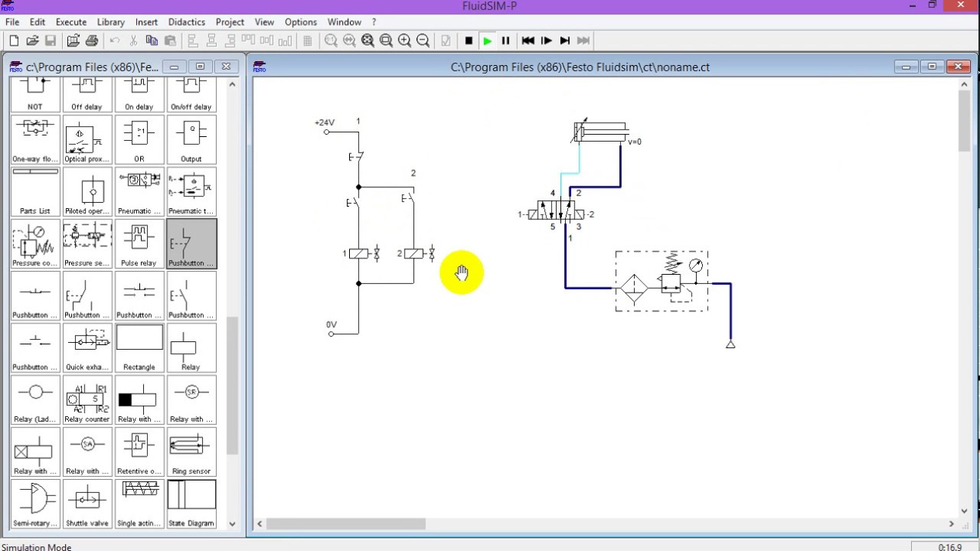The height and width of the screenshot is (551, 980).
Task: Click the 0V supply terminal
Action: (331, 334)
